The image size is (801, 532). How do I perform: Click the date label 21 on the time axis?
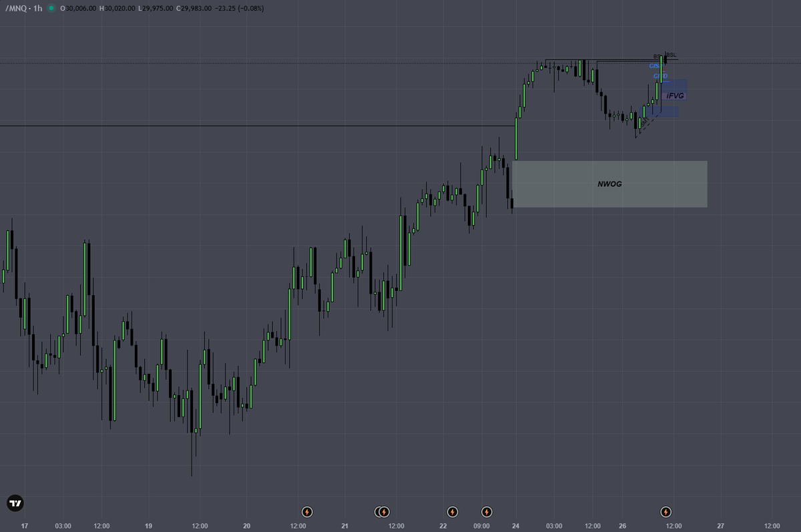[344, 526]
